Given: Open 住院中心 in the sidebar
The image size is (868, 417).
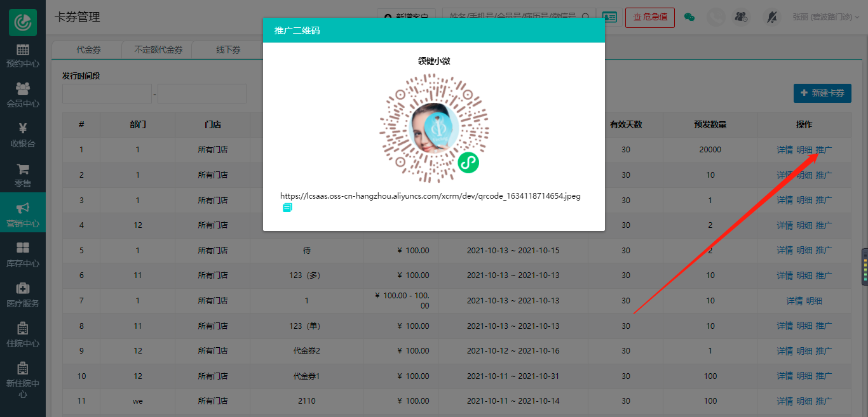Looking at the screenshot, I should (x=23, y=335).
